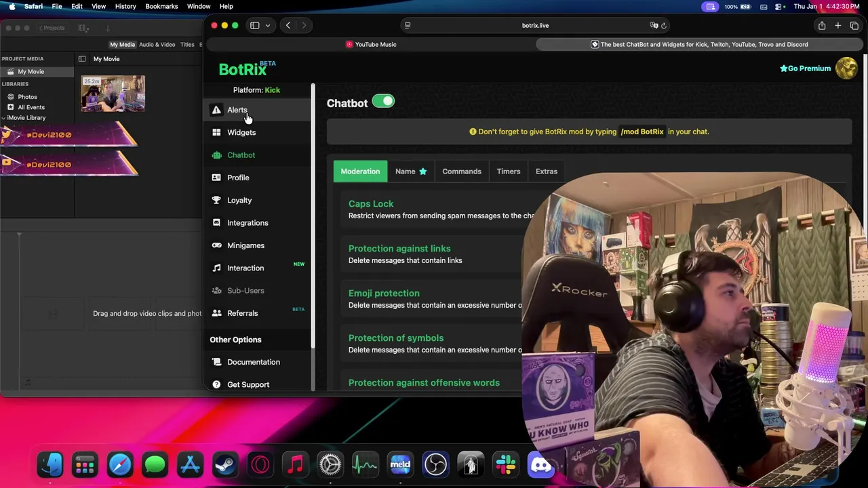Select the YouTube Music Safari tab

pos(370,45)
